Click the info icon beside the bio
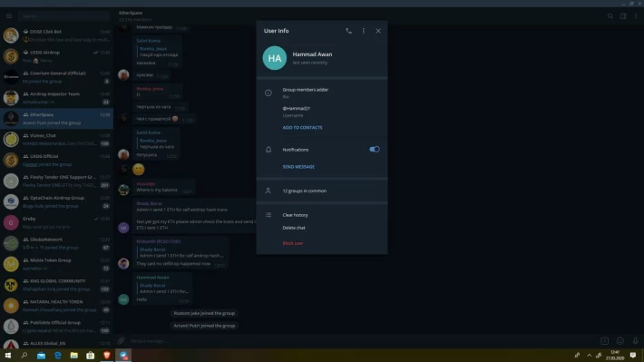 click(x=268, y=93)
